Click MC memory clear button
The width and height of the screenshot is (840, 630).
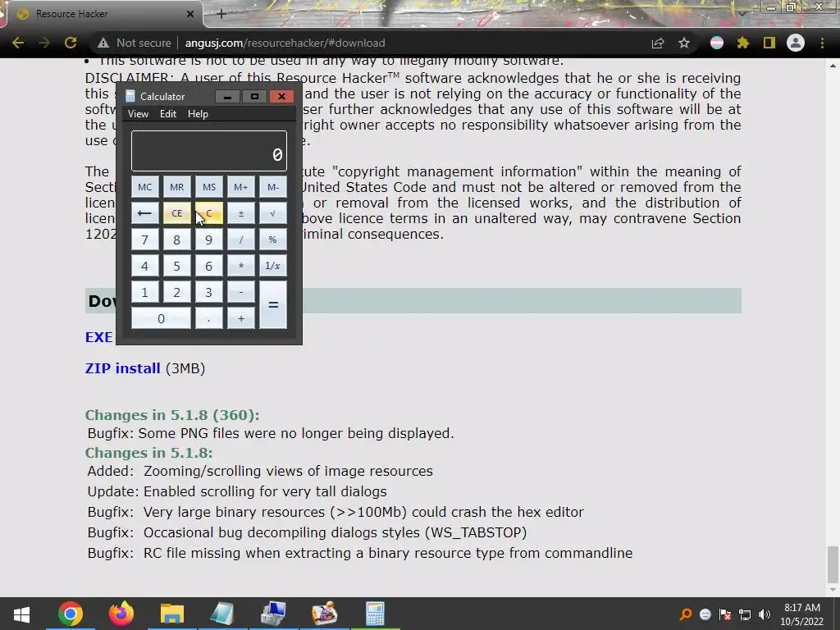(x=144, y=187)
